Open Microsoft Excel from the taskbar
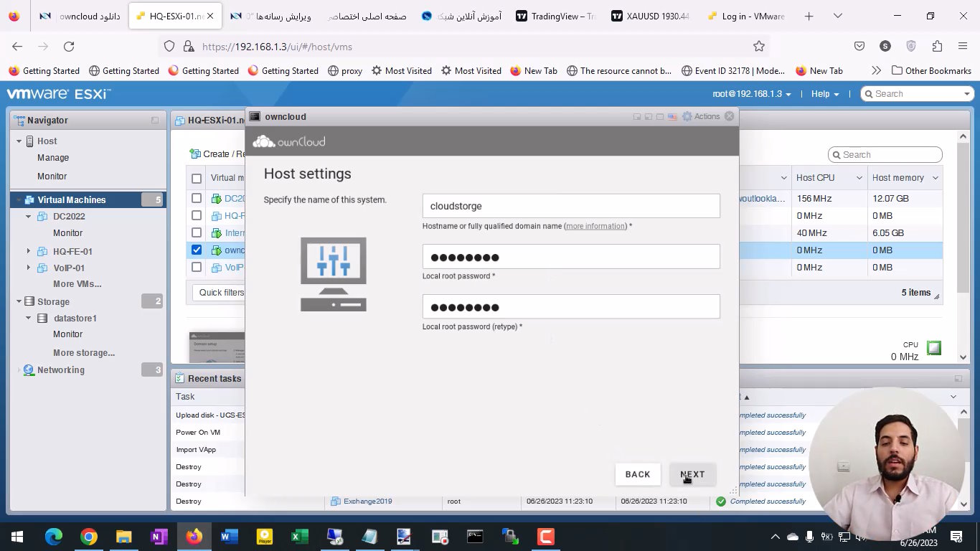The width and height of the screenshot is (980, 551). pos(300,537)
